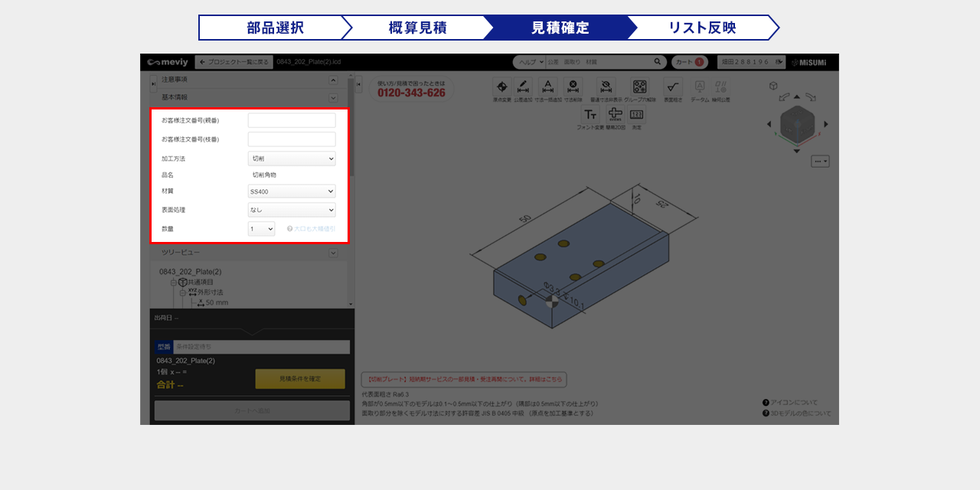Click the 寸法削除 dimension delete icon
Viewport: 980px width, 490px height.
tap(573, 87)
